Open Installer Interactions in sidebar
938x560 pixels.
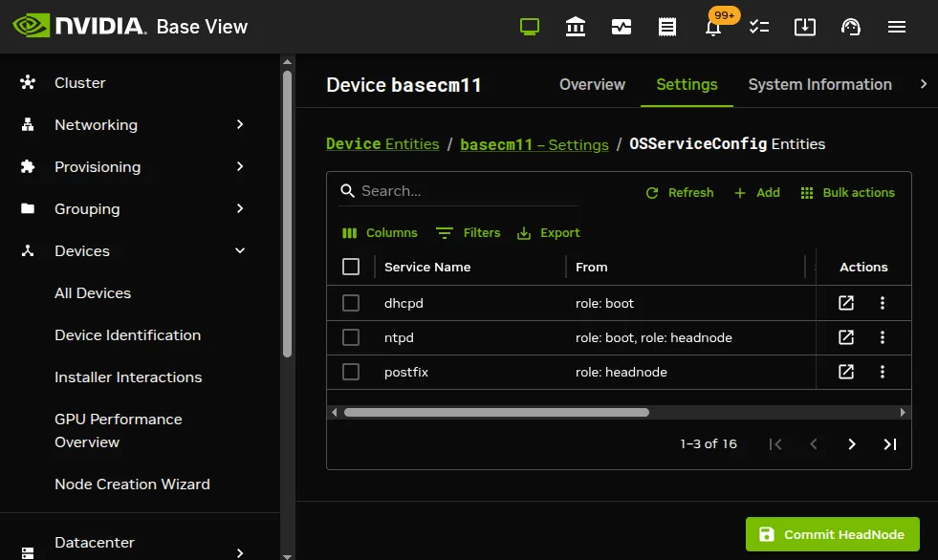128,377
